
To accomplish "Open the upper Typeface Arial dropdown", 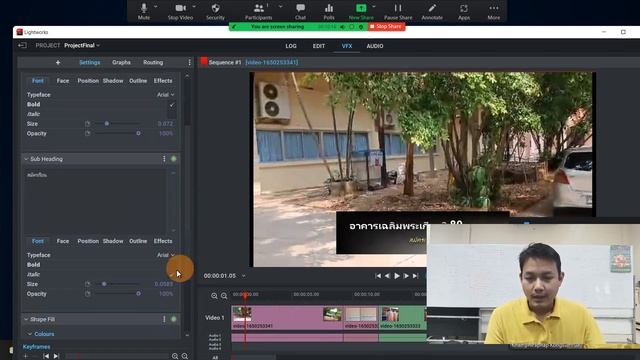I will point(165,95).
